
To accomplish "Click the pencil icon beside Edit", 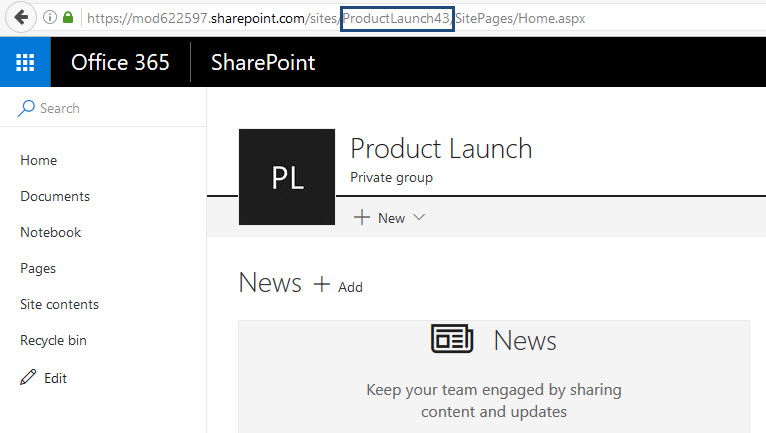I will [28, 377].
